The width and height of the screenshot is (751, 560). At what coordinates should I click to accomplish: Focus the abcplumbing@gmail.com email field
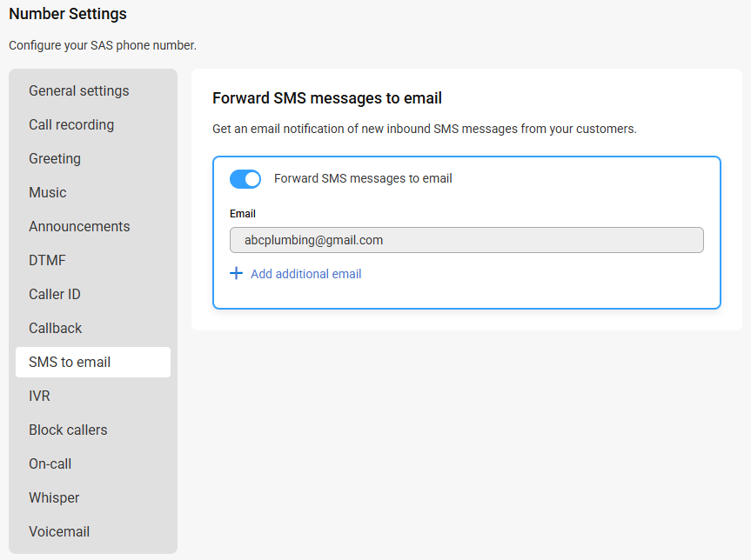[x=466, y=240]
